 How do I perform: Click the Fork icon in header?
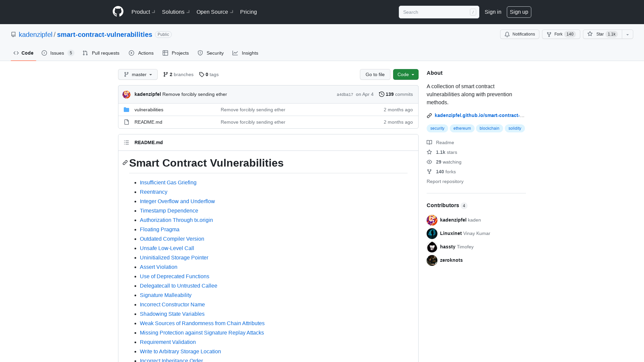[x=549, y=35]
